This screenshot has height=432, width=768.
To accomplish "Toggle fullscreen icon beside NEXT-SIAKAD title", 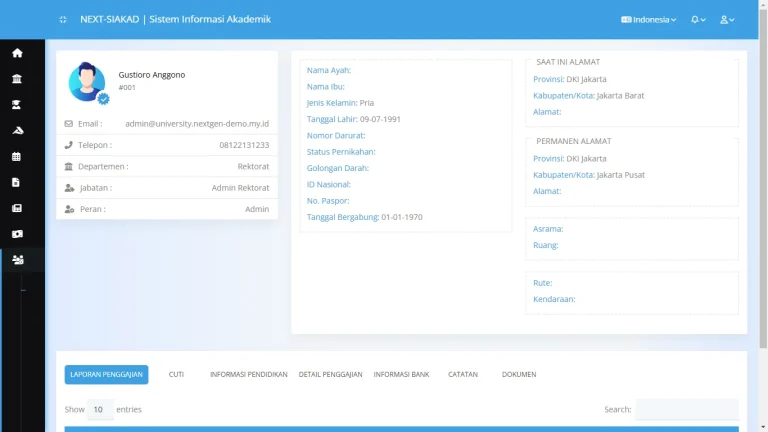I will pyautogui.click(x=63, y=20).
